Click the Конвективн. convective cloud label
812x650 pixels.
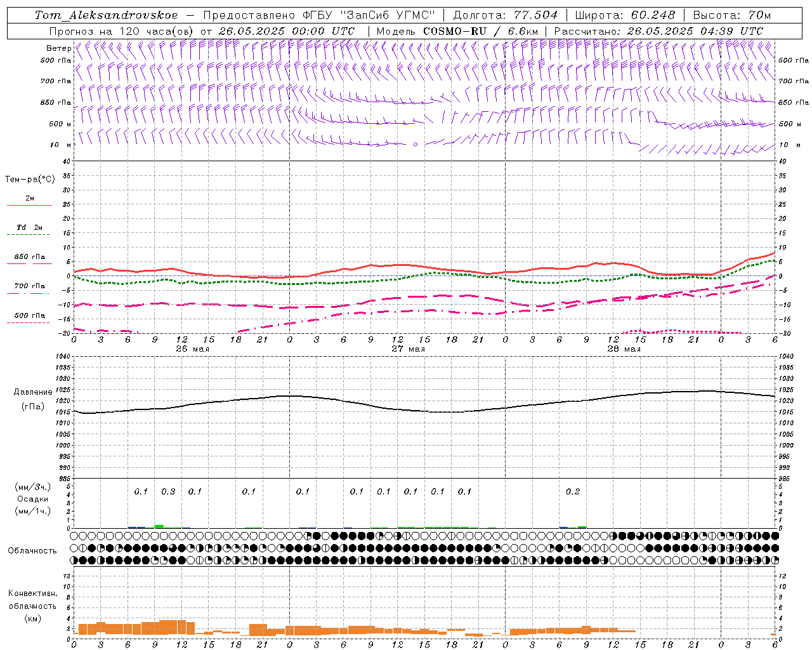tap(32, 594)
